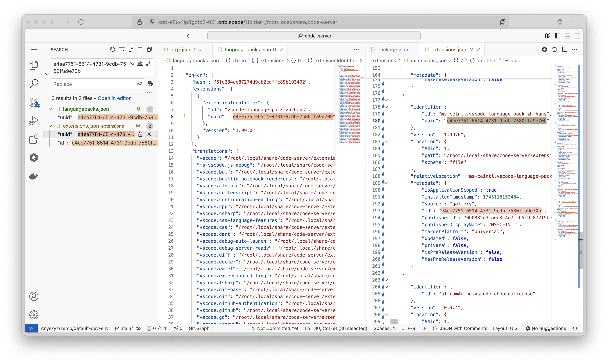The height and width of the screenshot is (364, 608).
Task: Fold the object at line 203
Action: pyautogui.click(x=386, y=280)
